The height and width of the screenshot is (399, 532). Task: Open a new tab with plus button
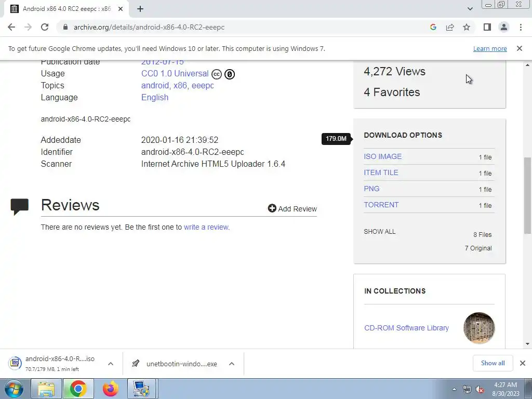(x=140, y=9)
